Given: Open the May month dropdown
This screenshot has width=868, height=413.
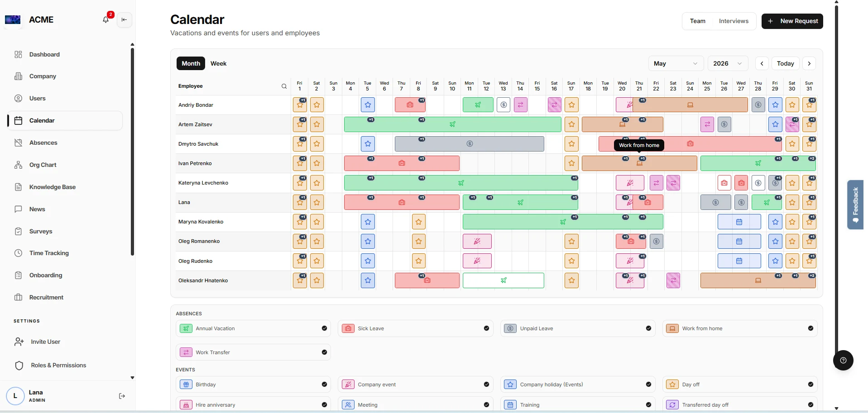Looking at the screenshot, I should point(676,63).
